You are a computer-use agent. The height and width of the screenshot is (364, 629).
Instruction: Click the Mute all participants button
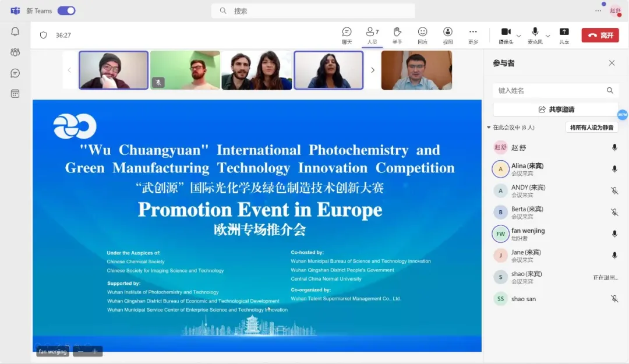592,128
